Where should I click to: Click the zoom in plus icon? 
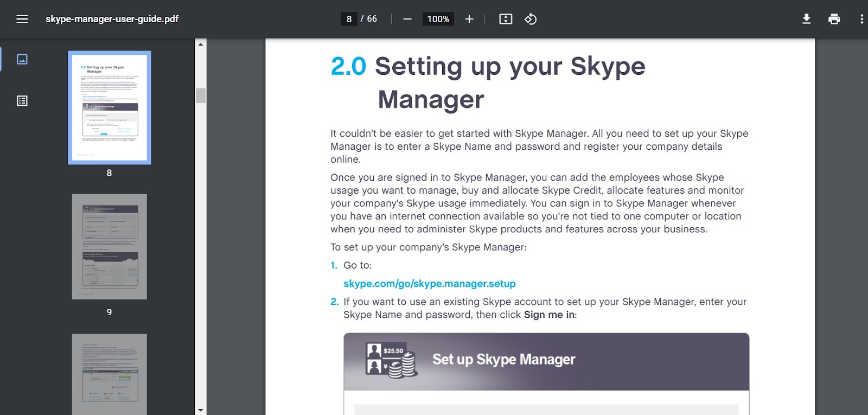pos(469,19)
